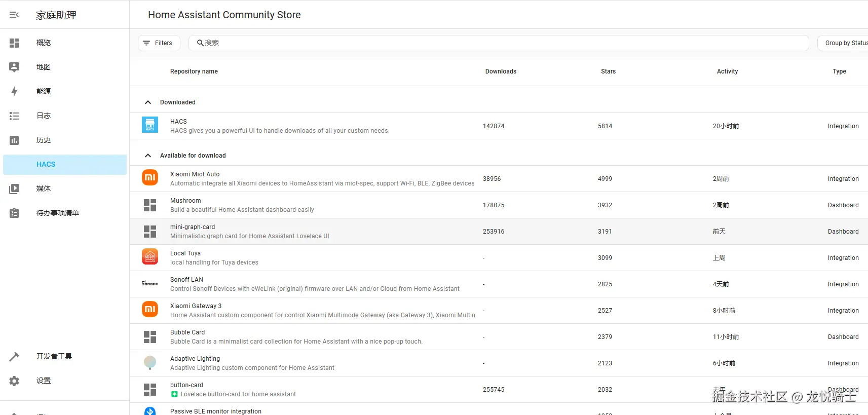Open the 媒体 media player icon
This screenshot has height=415, width=868.
point(14,189)
